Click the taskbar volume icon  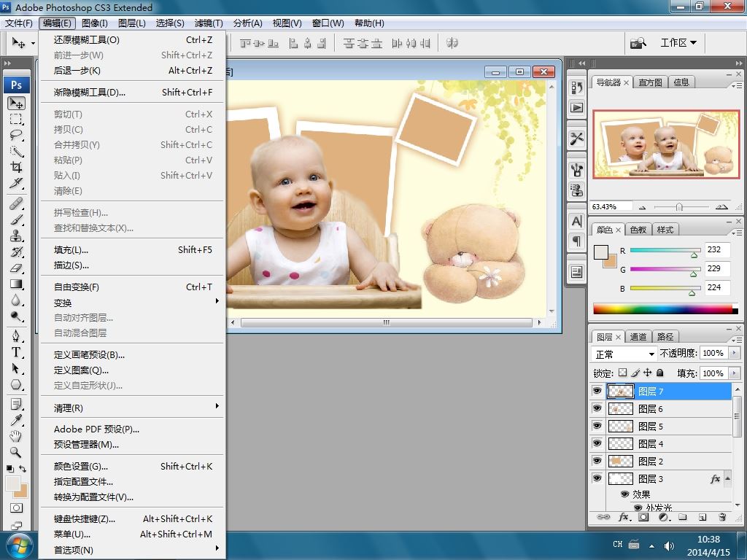pyautogui.click(x=669, y=545)
